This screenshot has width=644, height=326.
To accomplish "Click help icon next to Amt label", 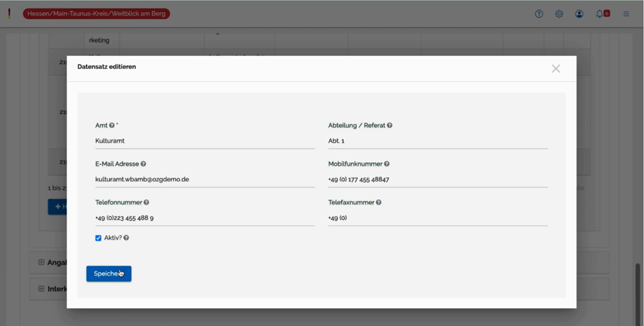I will click(112, 125).
